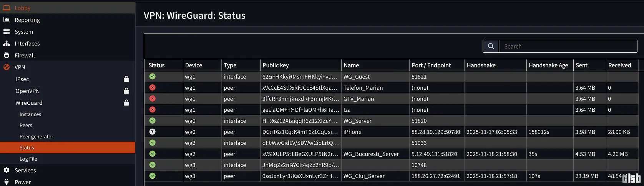Viewport: 644px width, 186px height.
Task: Open the WireGuard Instances page
Action: click(30, 114)
